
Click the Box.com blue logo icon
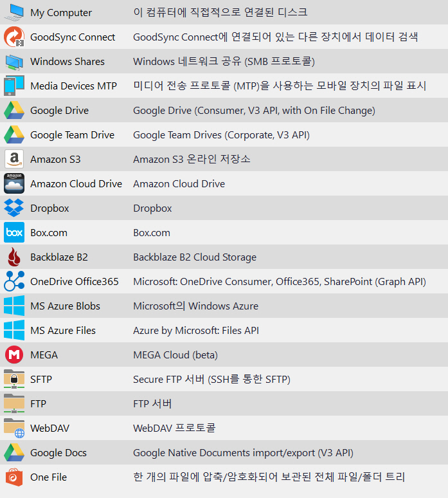point(14,232)
